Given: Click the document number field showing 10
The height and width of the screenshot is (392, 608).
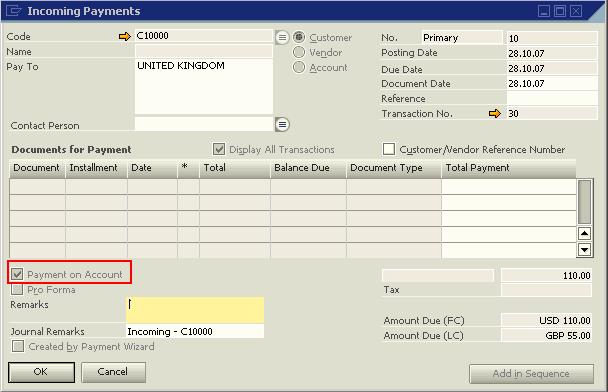Looking at the screenshot, I should point(552,38).
